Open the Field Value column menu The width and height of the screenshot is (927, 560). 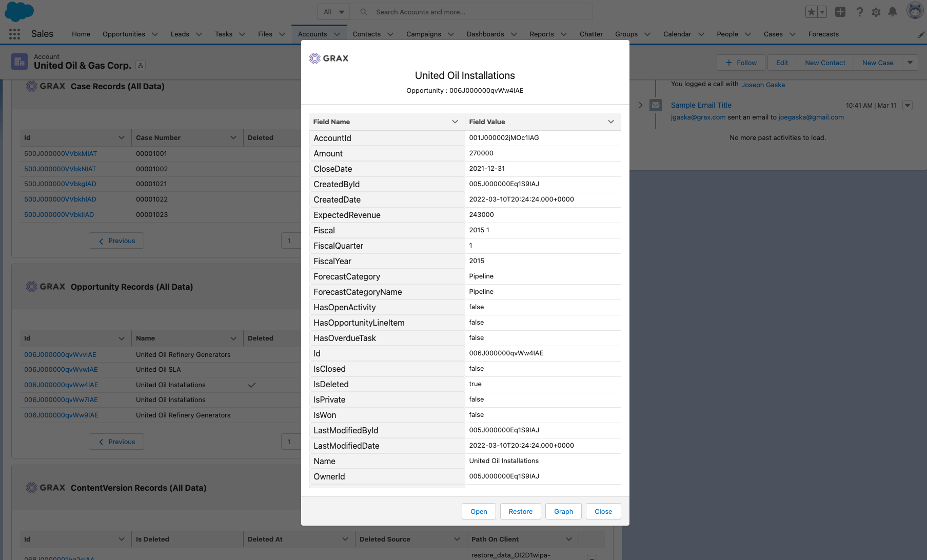point(611,122)
